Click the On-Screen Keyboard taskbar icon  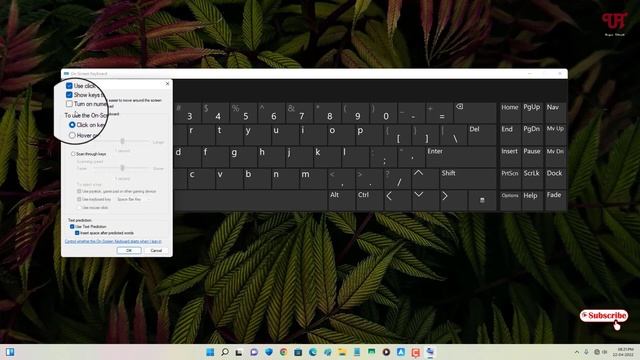(430, 352)
